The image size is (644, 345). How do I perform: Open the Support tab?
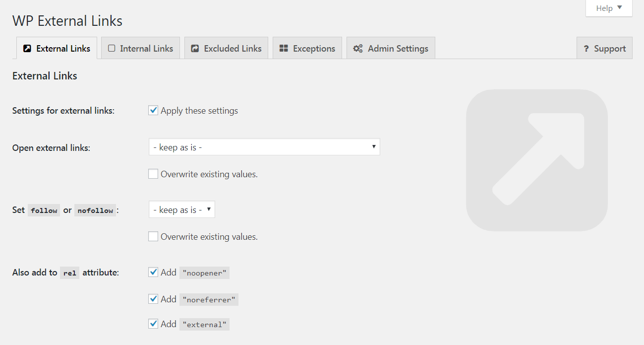click(604, 48)
